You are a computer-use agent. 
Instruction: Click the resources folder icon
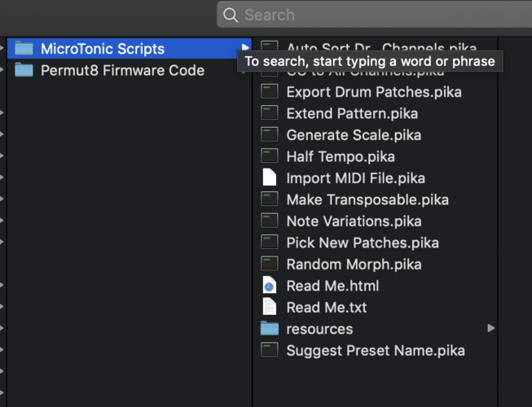coord(270,328)
